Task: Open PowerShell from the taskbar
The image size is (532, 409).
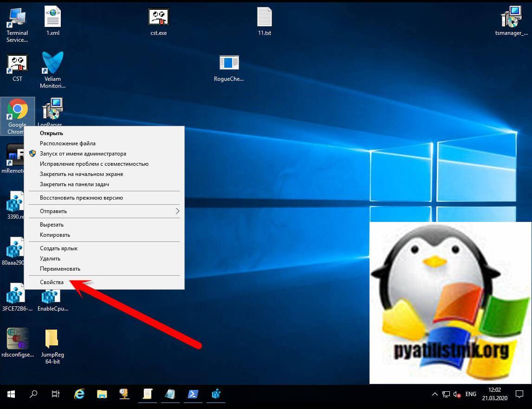Action: (x=192, y=394)
